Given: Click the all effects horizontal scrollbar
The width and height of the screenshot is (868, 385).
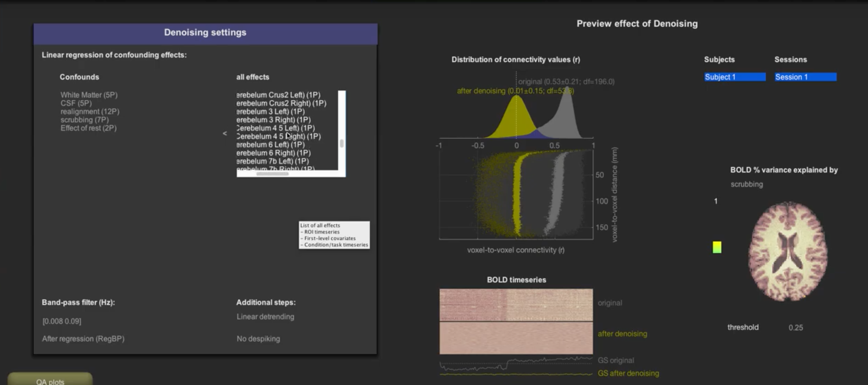Looking at the screenshot, I should (x=273, y=174).
